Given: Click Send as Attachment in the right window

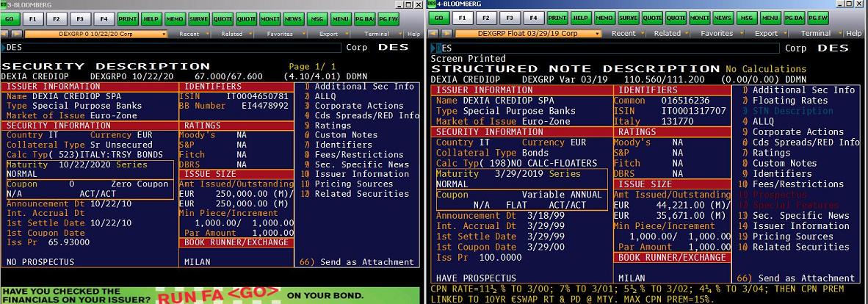Looking at the screenshot, I should (x=806, y=278).
